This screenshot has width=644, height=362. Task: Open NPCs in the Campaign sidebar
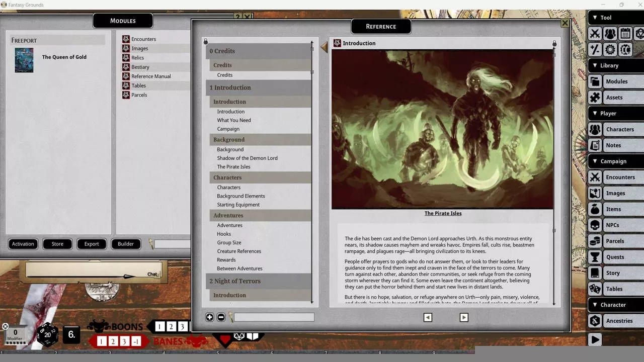(x=616, y=225)
